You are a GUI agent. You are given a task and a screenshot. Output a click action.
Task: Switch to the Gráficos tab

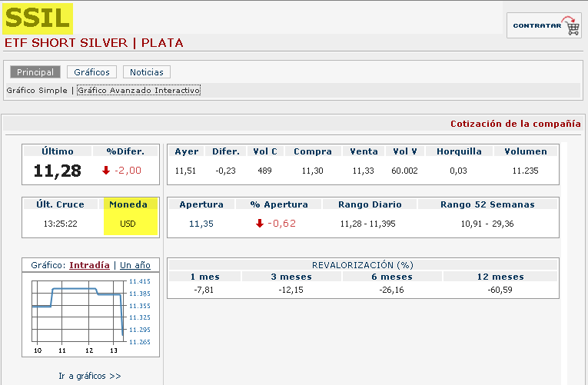coord(92,72)
